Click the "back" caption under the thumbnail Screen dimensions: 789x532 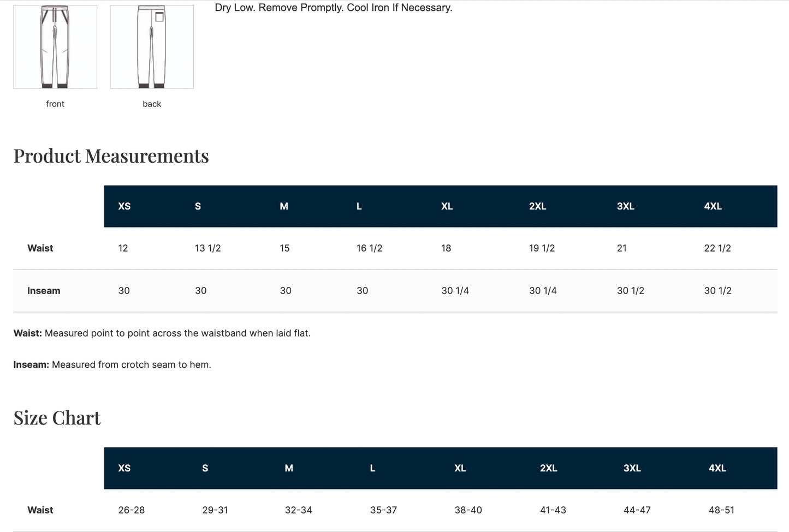coord(152,104)
